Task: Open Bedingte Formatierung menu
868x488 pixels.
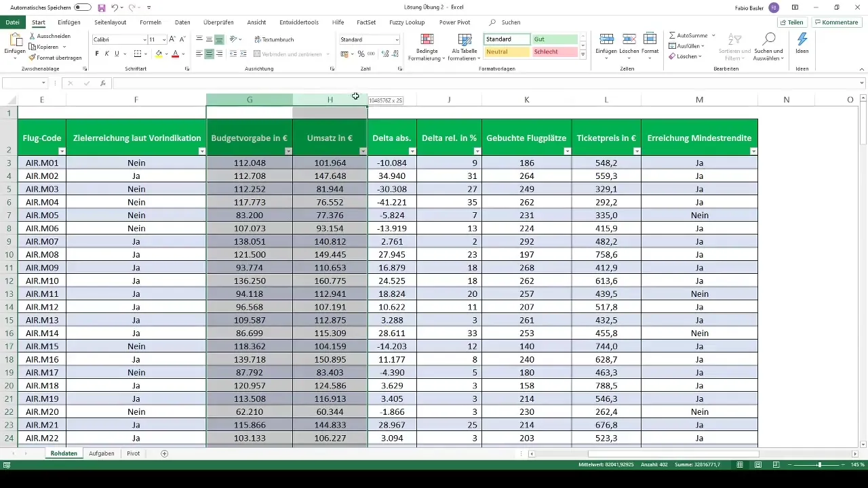Action: (427, 47)
